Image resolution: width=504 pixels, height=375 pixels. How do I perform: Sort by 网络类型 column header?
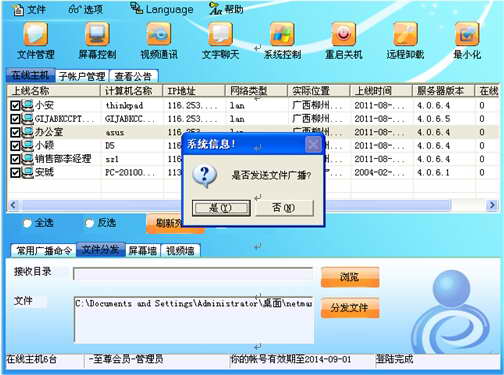point(256,91)
